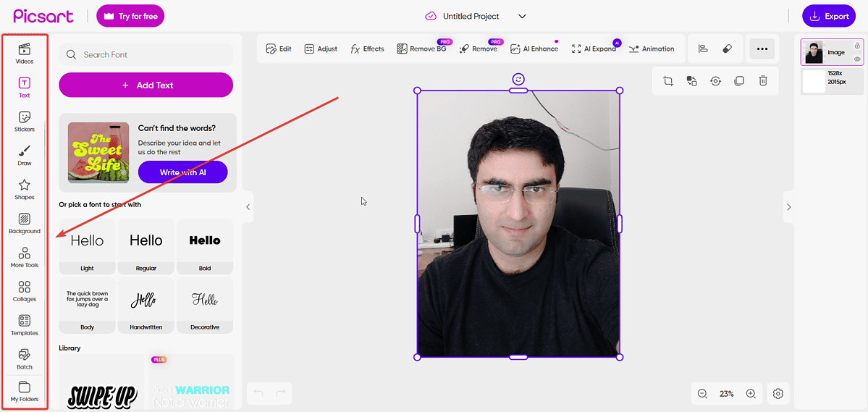Open Effects in the top toolbar

point(367,49)
